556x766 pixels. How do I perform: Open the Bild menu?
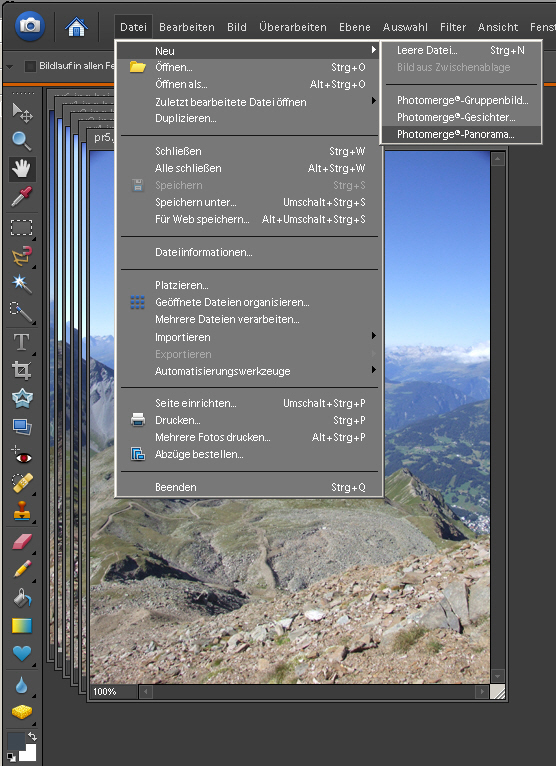tap(236, 27)
